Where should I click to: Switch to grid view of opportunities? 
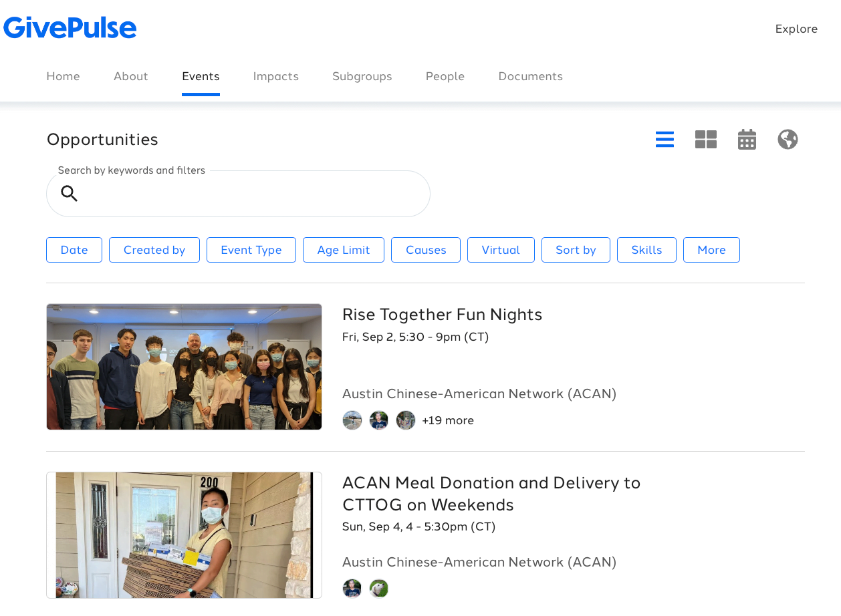point(705,139)
